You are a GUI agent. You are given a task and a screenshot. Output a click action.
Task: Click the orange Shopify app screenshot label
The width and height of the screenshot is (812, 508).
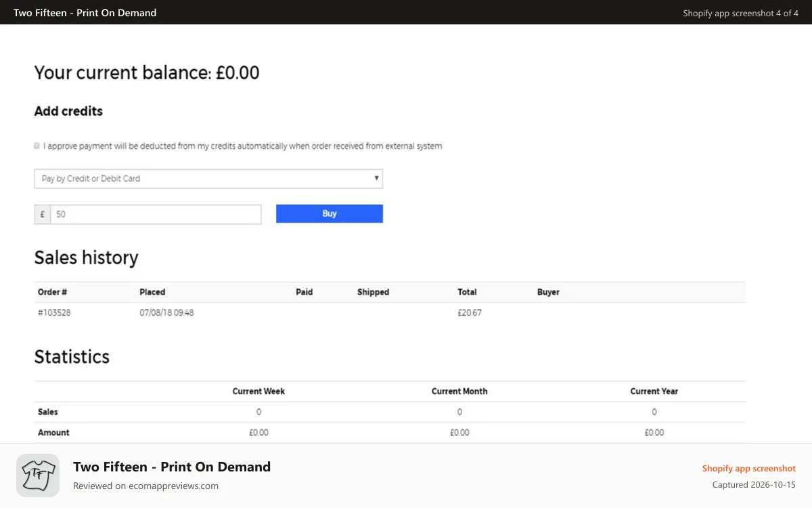[x=748, y=468]
